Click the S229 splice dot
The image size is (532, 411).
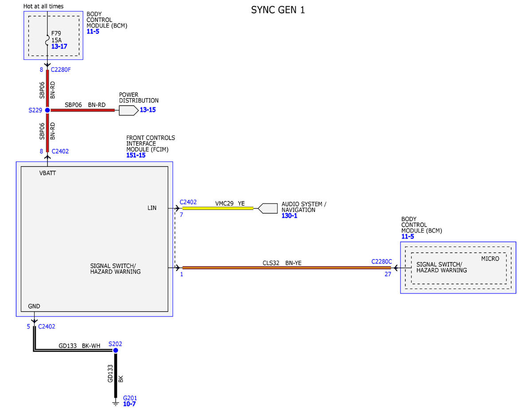[47, 110]
